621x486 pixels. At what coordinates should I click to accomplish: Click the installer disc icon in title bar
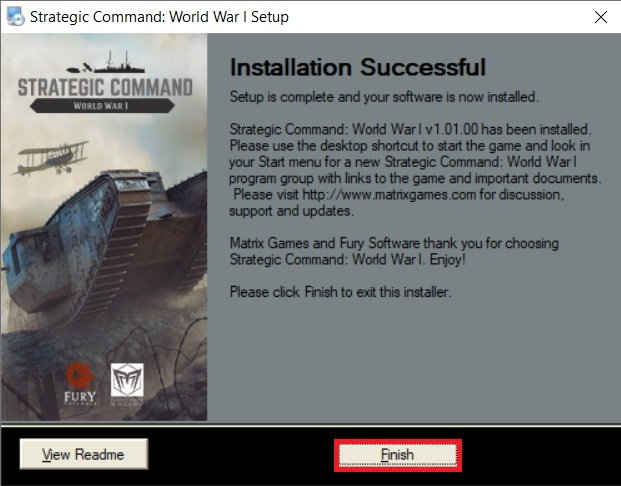point(16,16)
